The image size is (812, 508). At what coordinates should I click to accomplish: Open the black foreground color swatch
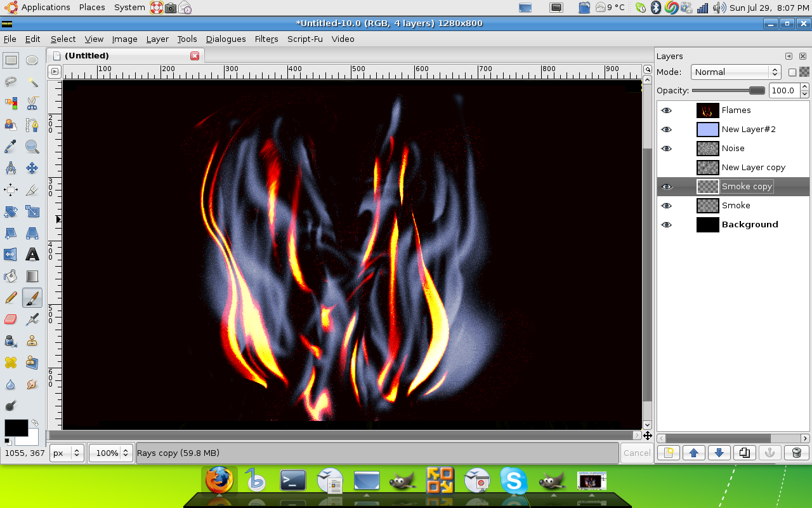(x=16, y=427)
